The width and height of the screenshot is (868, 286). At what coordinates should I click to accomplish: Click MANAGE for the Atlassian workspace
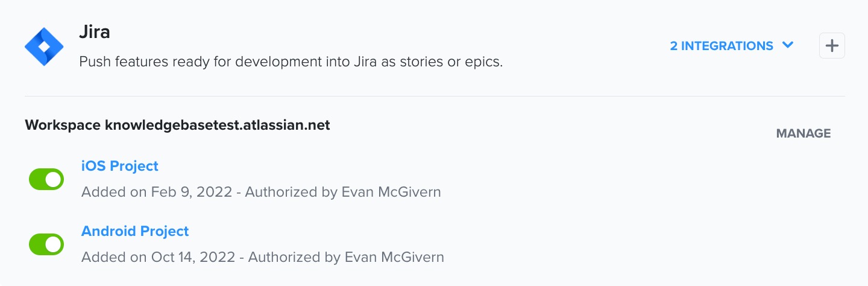pyautogui.click(x=804, y=133)
